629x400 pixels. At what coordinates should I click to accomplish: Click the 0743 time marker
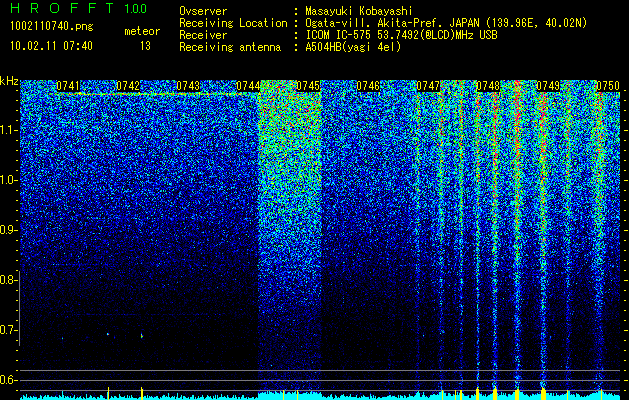click(x=188, y=86)
